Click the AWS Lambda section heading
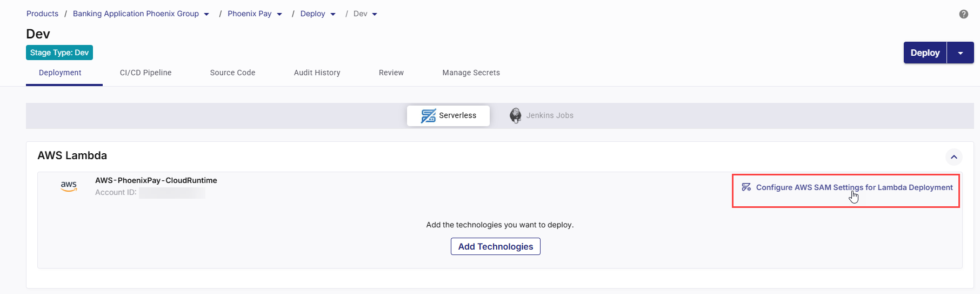The image size is (980, 294). 72,155
